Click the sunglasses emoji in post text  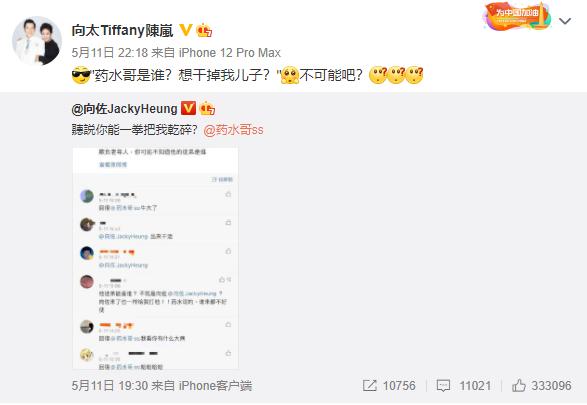(81, 74)
